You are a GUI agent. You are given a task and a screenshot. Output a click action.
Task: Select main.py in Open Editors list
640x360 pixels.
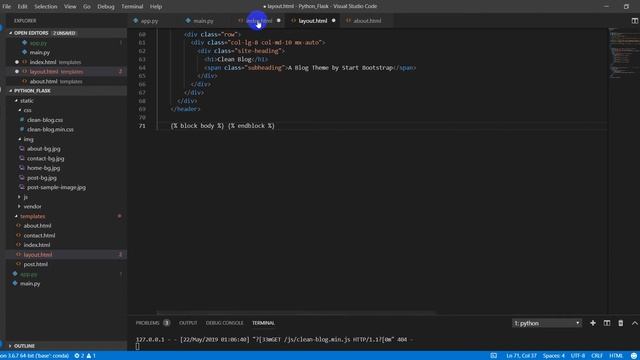point(40,52)
